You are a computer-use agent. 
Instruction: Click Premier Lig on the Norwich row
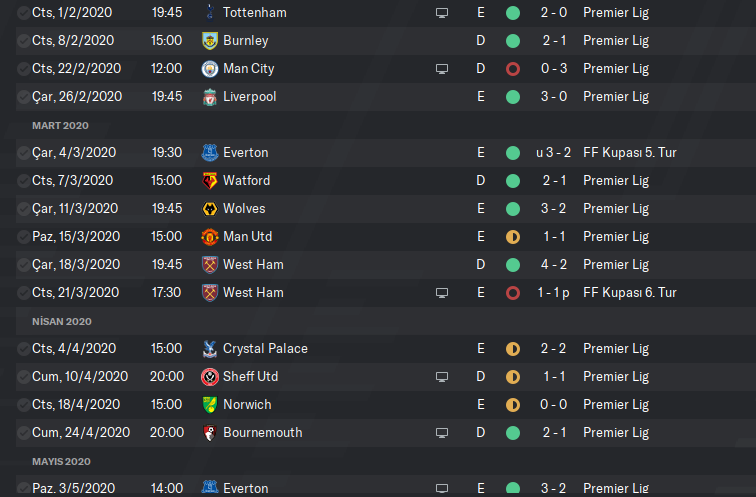click(616, 405)
